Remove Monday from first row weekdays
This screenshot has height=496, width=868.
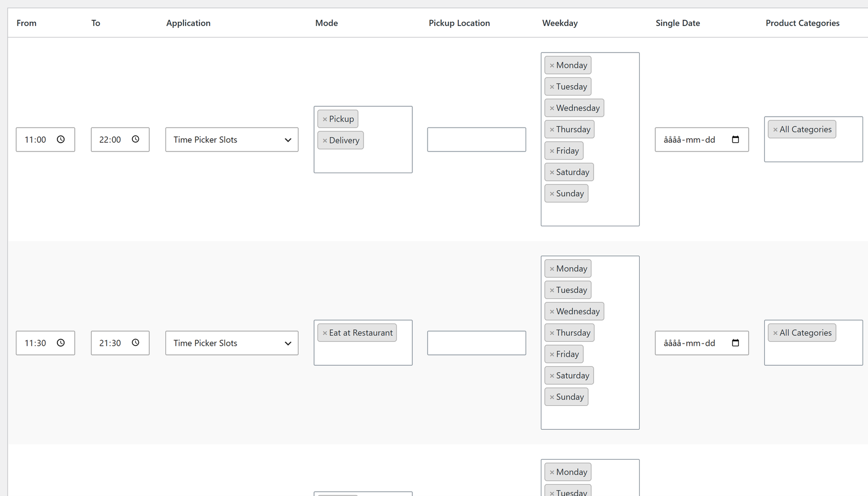[x=552, y=66]
